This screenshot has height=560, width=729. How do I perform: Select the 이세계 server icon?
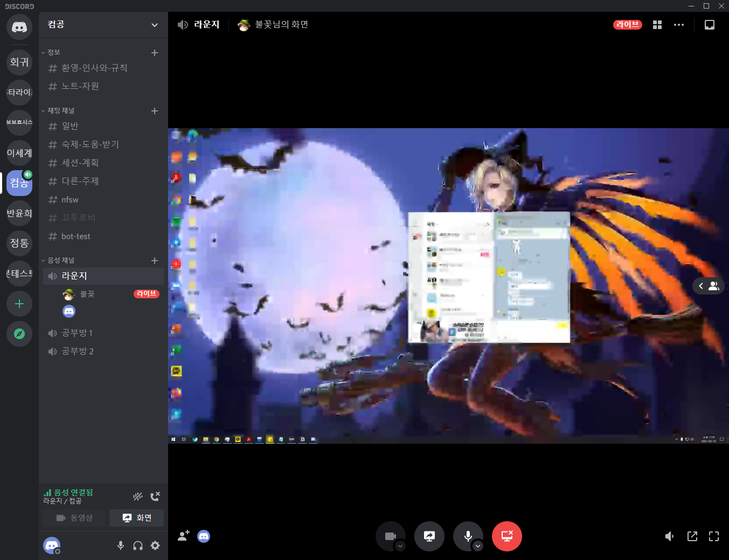click(19, 153)
